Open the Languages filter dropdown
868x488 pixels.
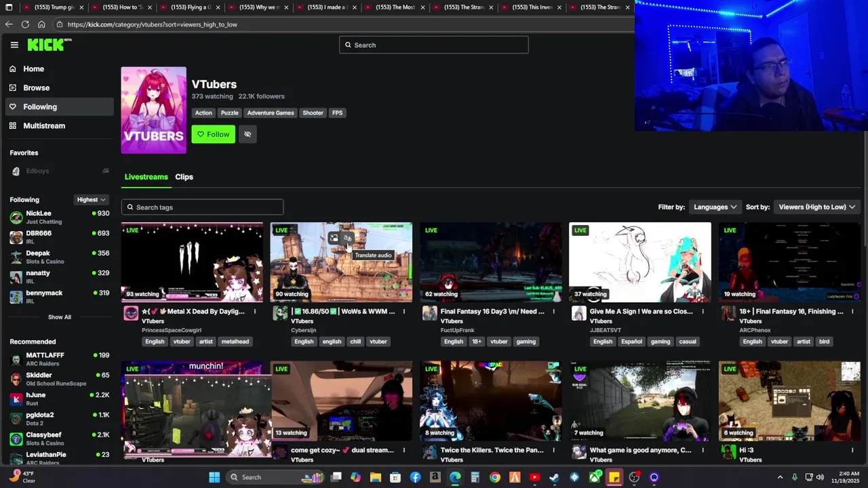(715, 207)
